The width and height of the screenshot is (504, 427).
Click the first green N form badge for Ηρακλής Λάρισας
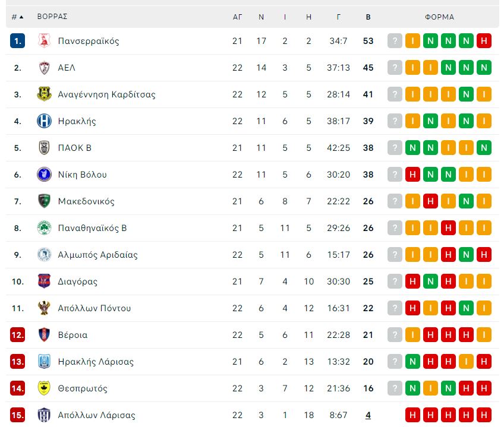pyautogui.click(x=412, y=362)
